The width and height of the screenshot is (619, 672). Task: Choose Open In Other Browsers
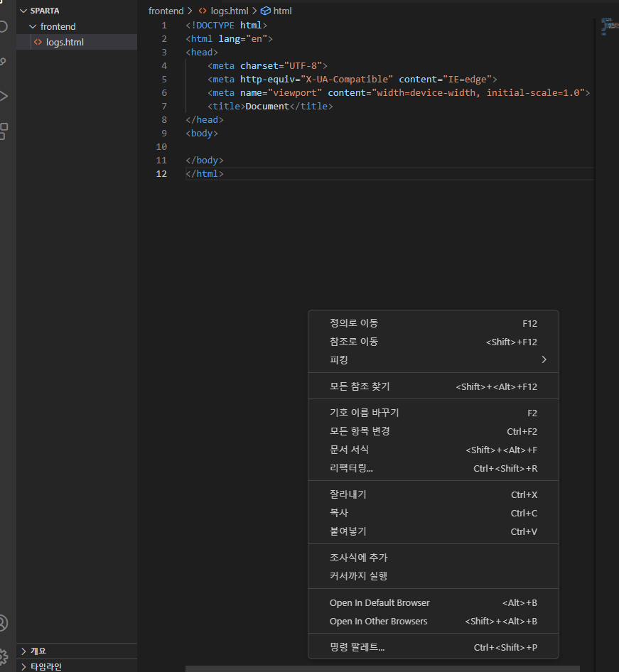(x=434, y=621)
